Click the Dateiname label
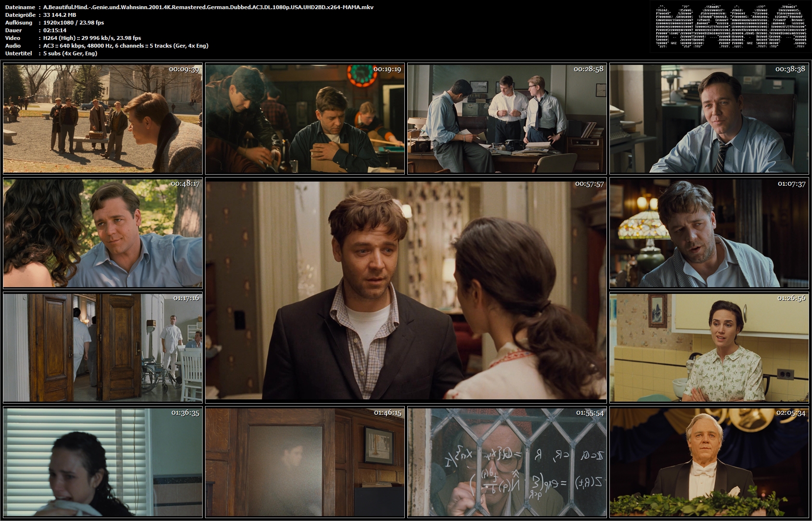Screen dimensions: 812x521 (20, 7)
